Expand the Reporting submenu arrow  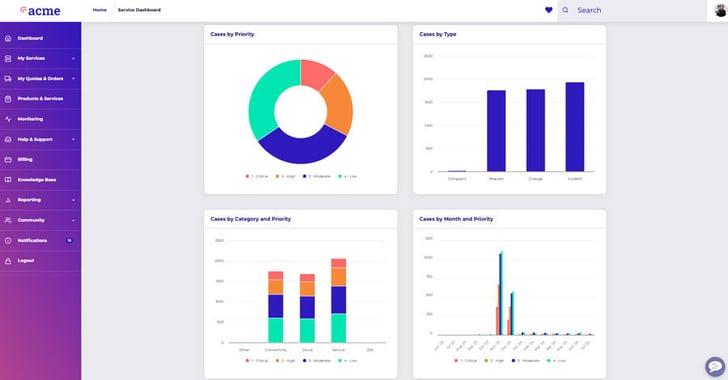point(73,200)
